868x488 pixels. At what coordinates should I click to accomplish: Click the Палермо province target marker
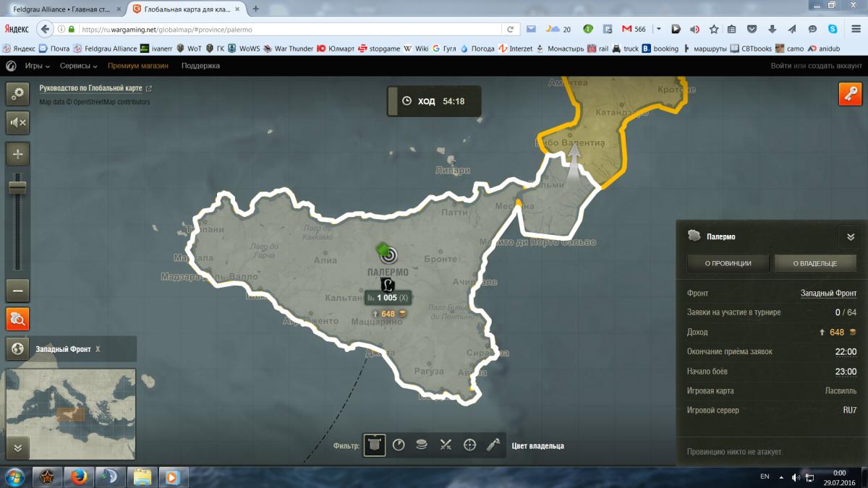click(388, 255)
